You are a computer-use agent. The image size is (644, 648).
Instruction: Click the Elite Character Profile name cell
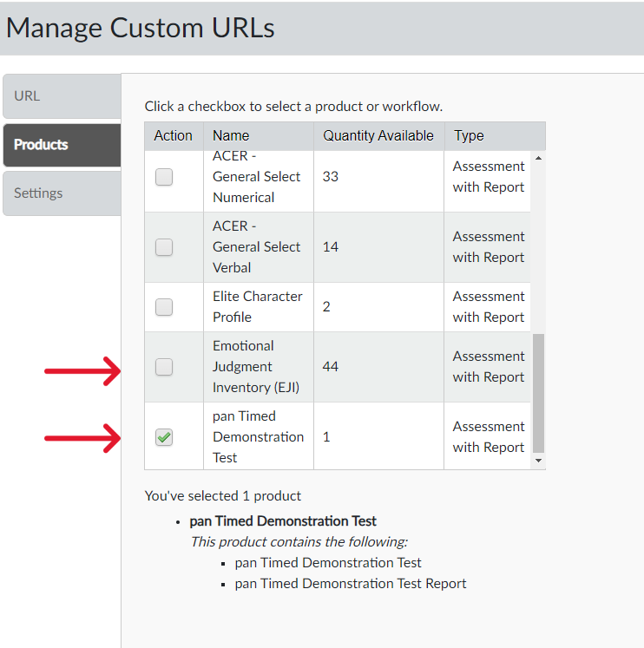[258, 307]
